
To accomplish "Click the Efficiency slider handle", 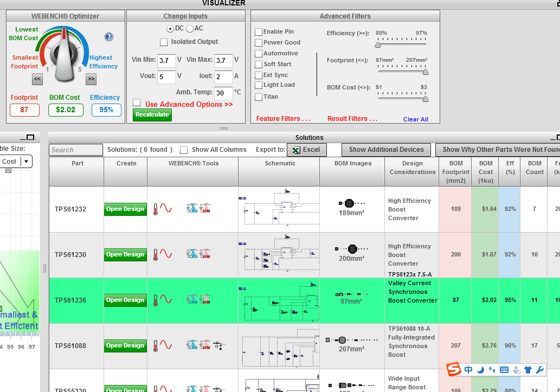I will point(378,44).
